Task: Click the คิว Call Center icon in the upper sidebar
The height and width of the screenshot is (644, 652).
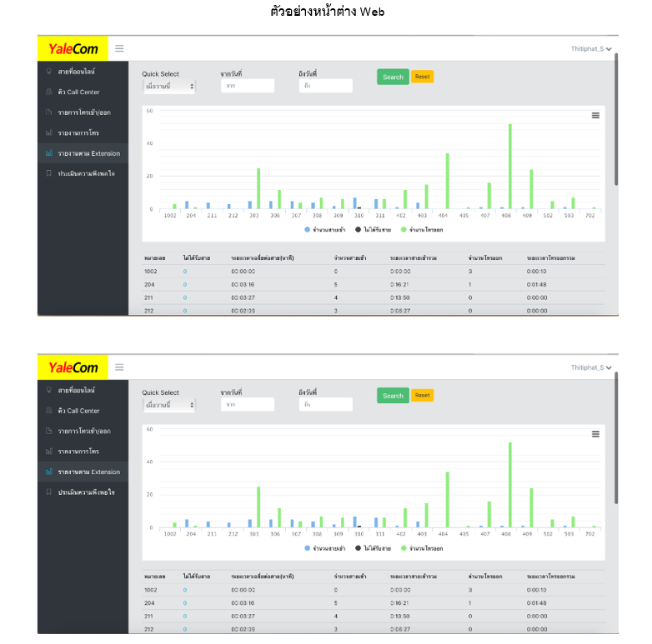Action: tap(50, 92)
